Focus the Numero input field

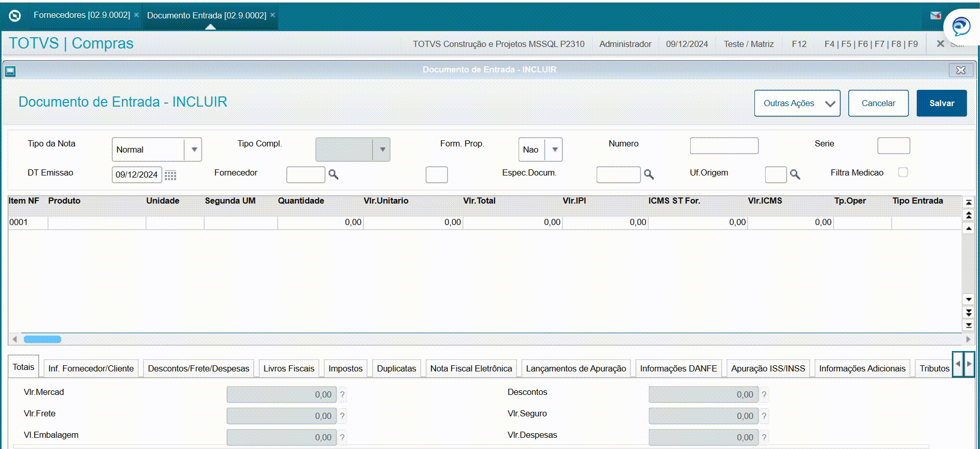[x=724, y=145]
